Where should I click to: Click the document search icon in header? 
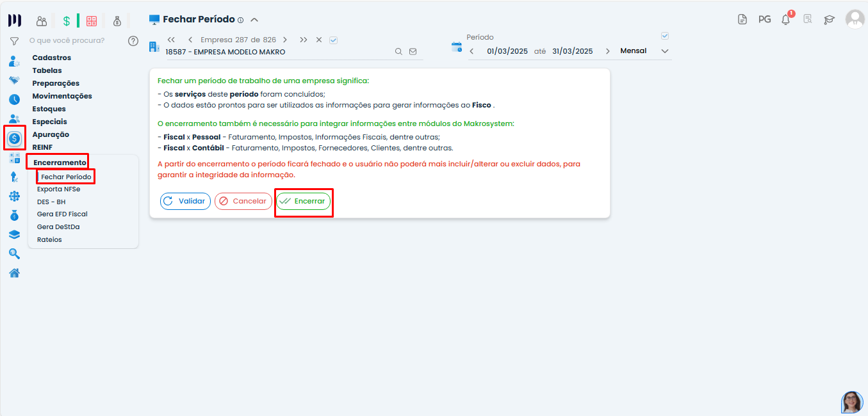pyautogui.click(x=808, y=19)
